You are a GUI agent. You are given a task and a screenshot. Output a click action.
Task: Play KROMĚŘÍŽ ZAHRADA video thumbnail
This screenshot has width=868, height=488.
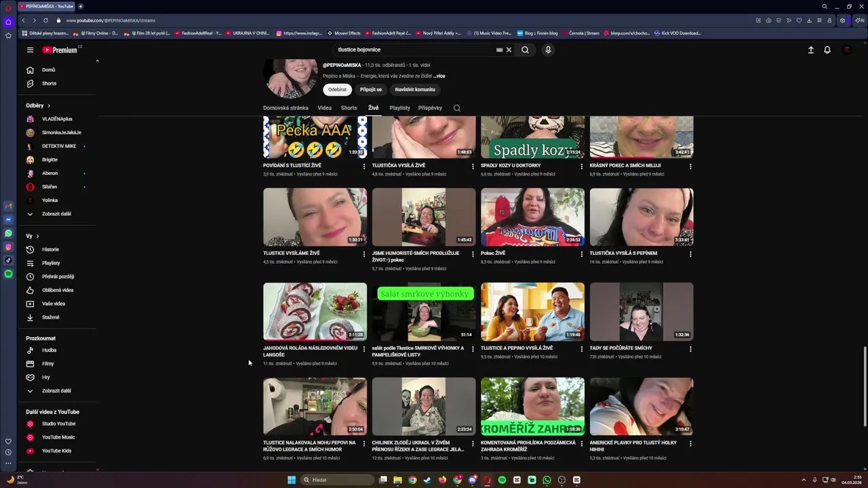[532, 406]
